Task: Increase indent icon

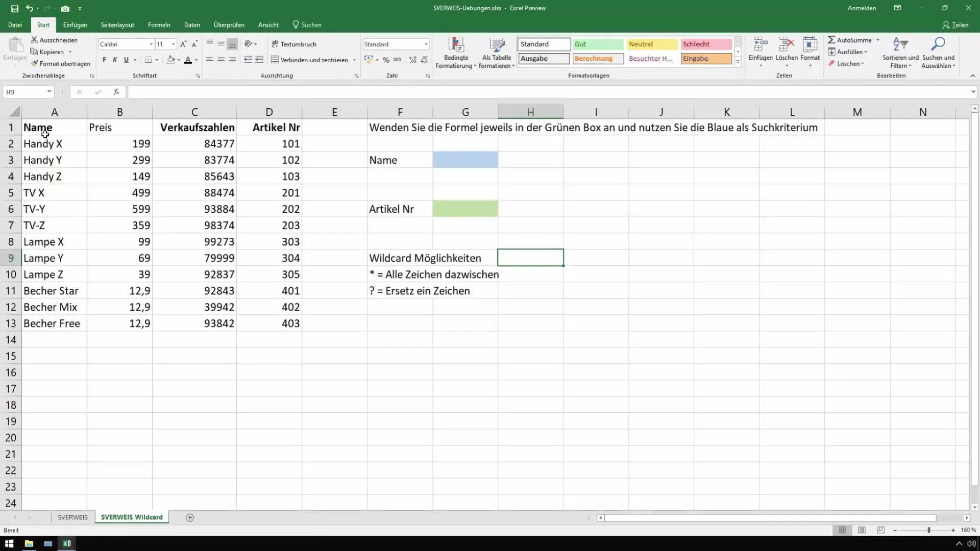Action: click(x=259, y=60)
